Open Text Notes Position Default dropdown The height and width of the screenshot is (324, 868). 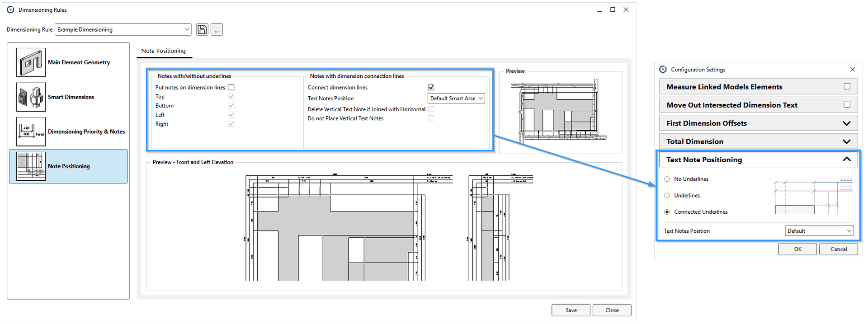click(x=819, y=231)
